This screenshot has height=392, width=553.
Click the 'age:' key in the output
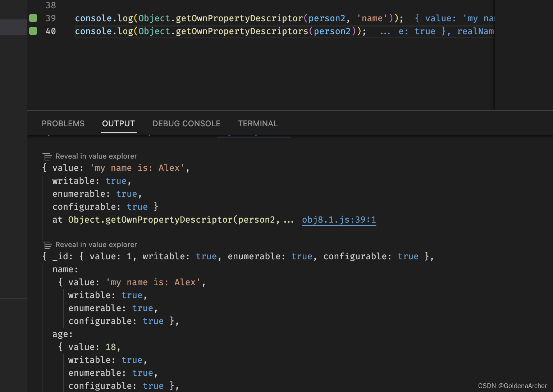63,334
